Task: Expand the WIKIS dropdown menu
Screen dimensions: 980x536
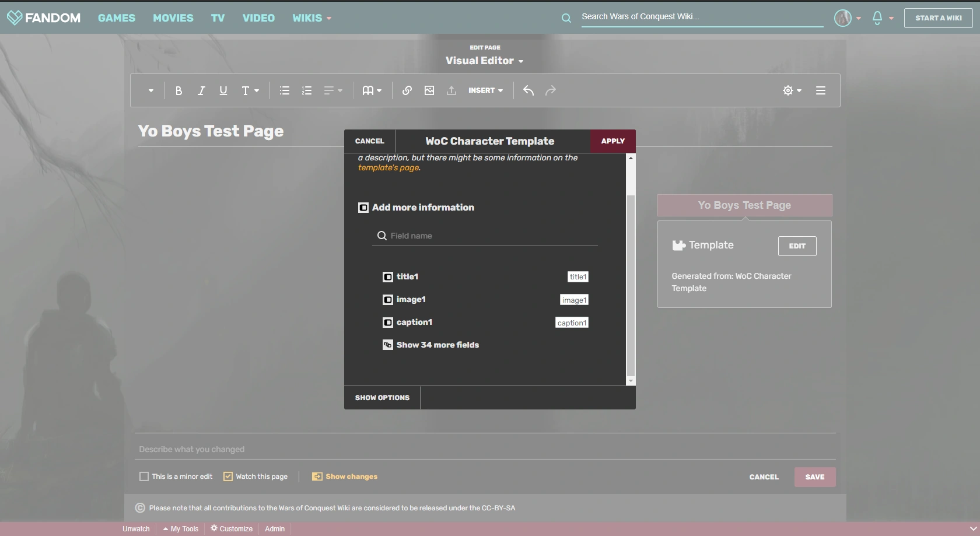Action: pyautogui.click(x=312, y=18)
